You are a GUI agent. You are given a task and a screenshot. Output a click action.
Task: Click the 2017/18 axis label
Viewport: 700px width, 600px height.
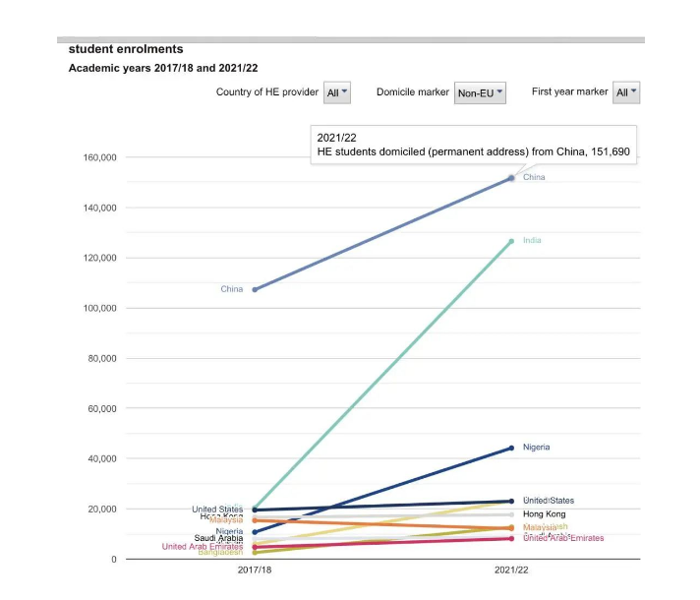coord(255,570)
